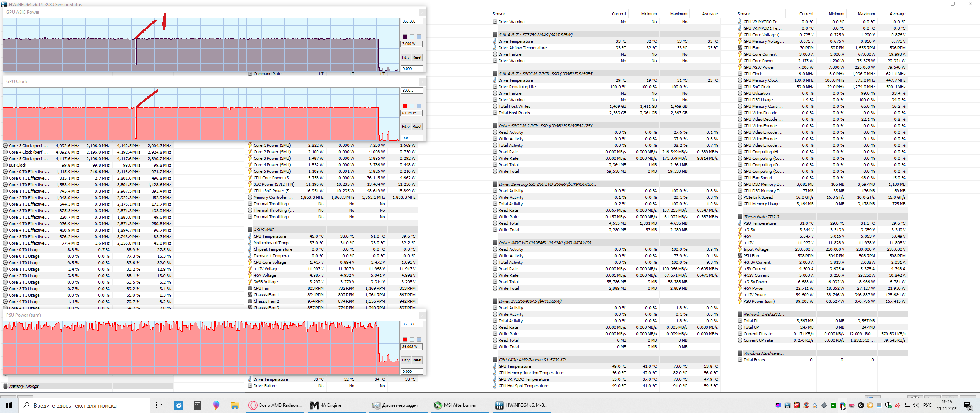
Task: Click the 3000.0 maximum field in GPU Clock graph
Action: (412, 91)
